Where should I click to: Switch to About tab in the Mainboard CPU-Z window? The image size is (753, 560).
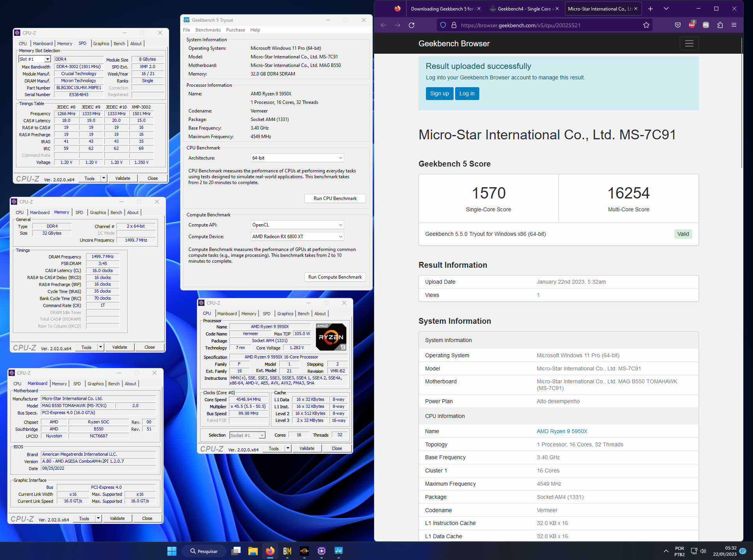pos(130,384)
